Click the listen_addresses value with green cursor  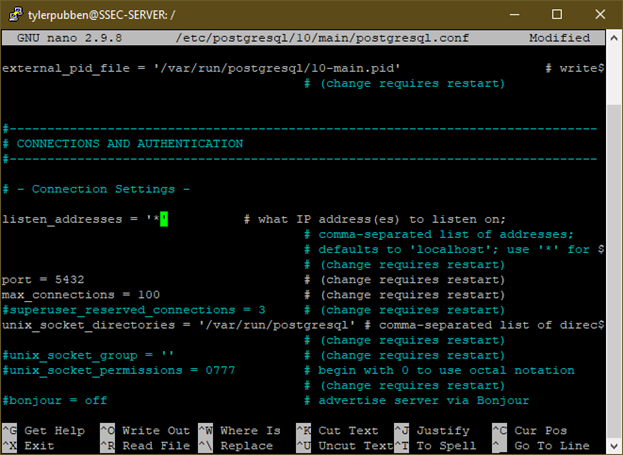[x=157, y=219]
